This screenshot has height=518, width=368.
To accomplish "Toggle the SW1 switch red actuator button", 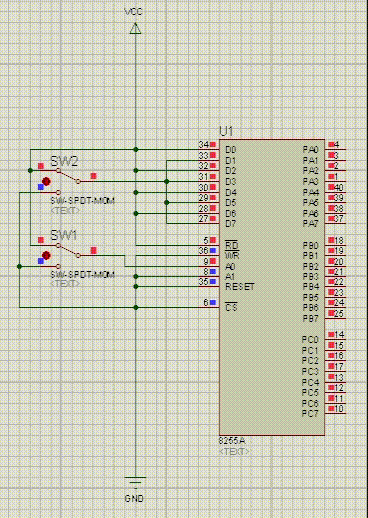I will [46, 255].
